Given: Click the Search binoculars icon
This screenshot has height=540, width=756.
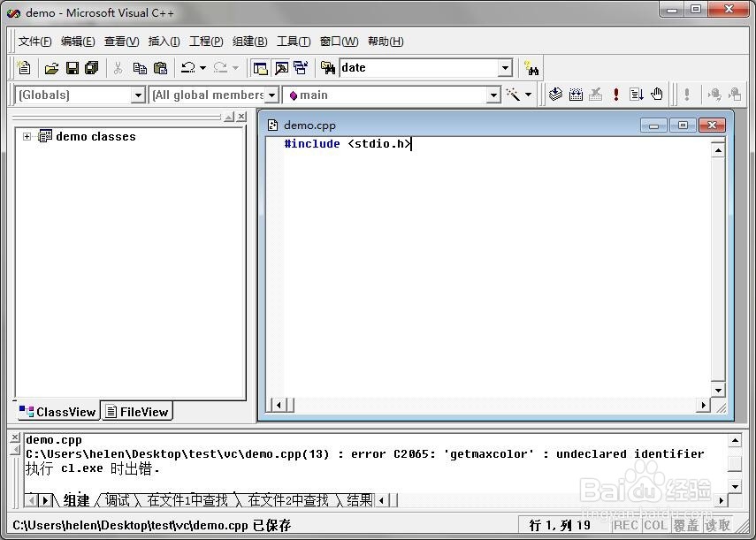Looking at the screenshot, I should [531, 68].
